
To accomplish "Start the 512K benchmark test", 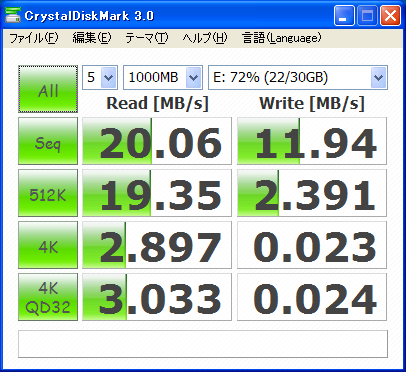I will click(x=48, y=193).
